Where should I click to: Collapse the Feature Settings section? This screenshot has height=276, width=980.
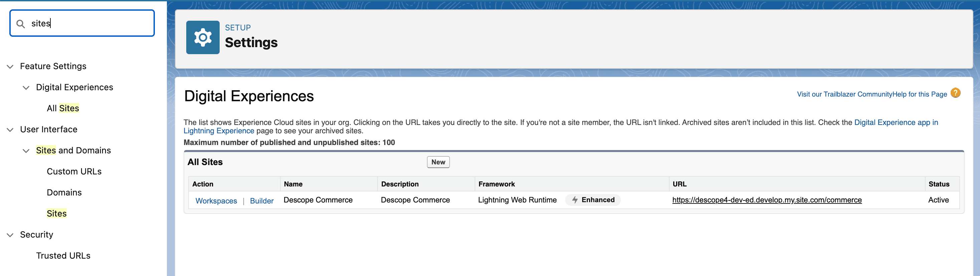(10, 66)
